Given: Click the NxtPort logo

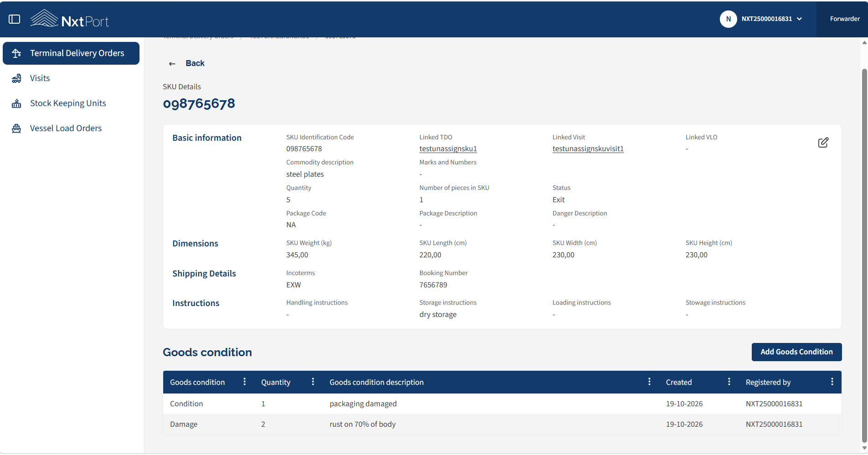Looking at the screenshot, I should [70, 19].
